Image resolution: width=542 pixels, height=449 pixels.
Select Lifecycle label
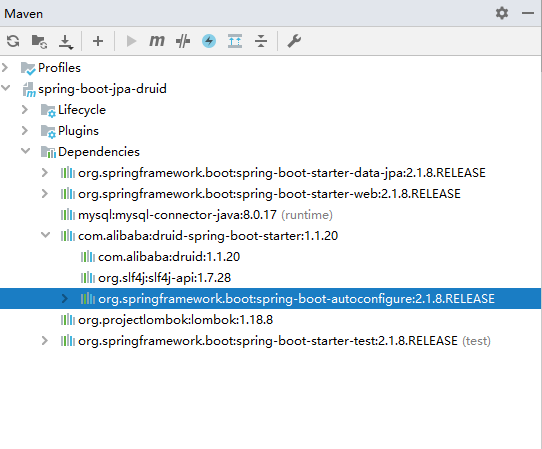click(82, 110)
